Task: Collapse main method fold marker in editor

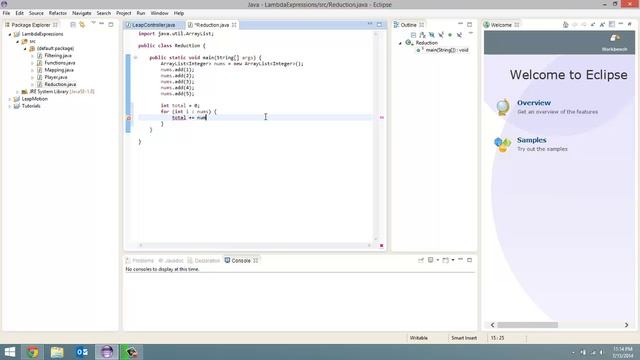Action: (136, 58)
